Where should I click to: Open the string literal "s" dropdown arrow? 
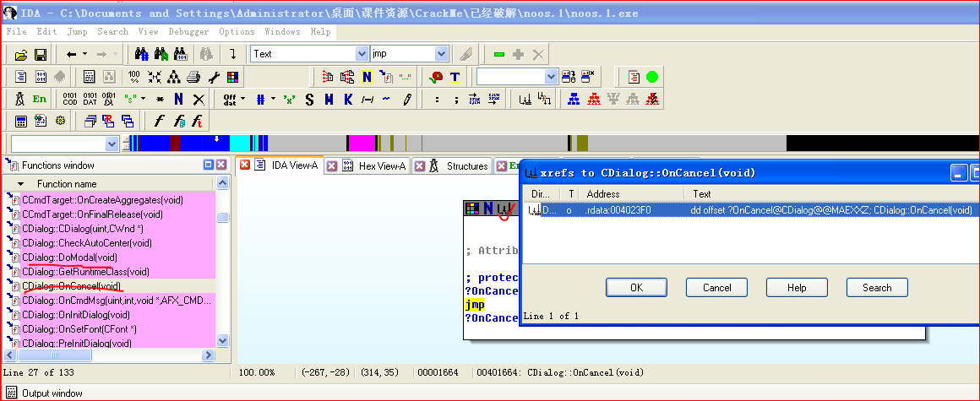click(143, 99)
